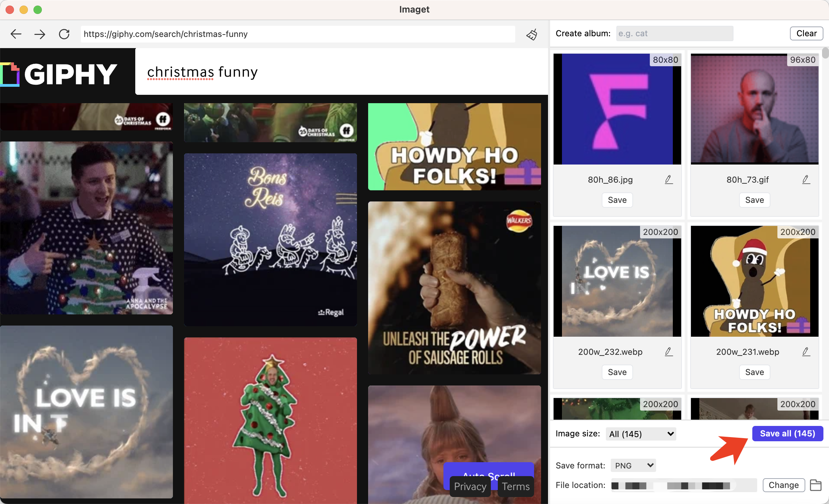Click the bookmark/pin icon in address bar
The image size is (829, 504).
(532, 34)
